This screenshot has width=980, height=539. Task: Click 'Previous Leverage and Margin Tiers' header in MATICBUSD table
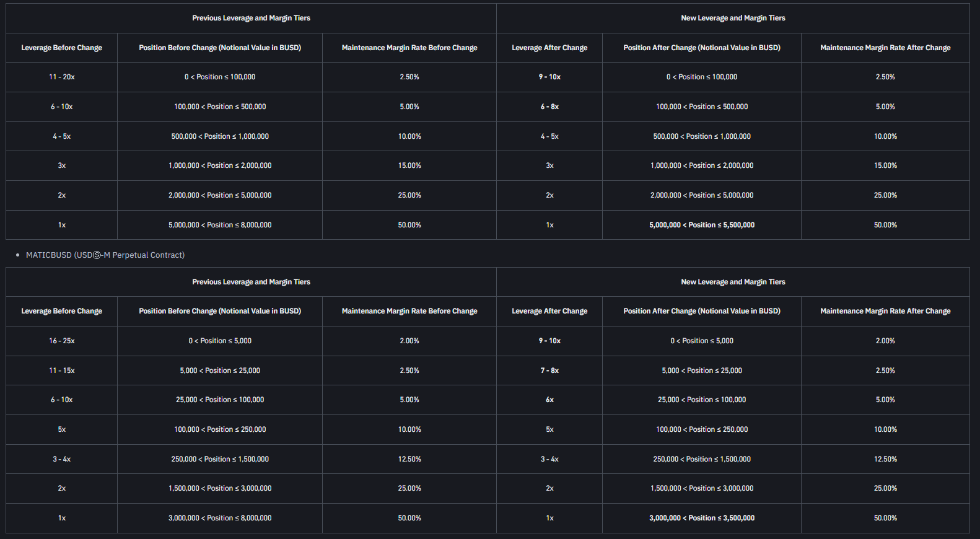coord(251,282)
